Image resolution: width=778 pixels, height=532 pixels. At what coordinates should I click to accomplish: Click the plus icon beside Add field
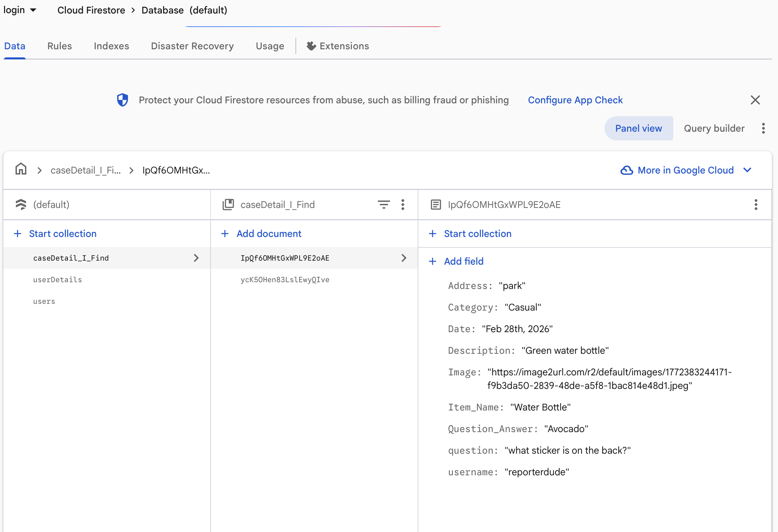click(x=433, y=261)
